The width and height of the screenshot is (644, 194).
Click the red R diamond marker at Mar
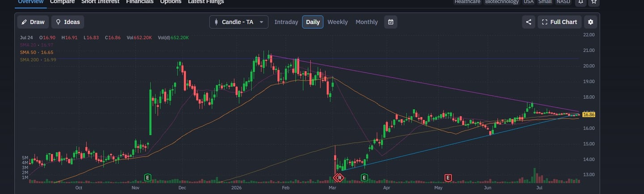point(339,178)
